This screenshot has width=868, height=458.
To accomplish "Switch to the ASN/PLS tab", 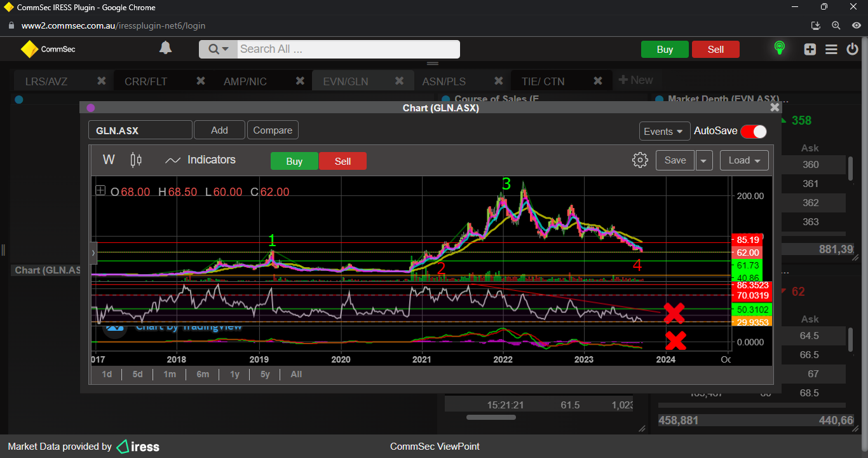I will click(x=444, y=81).
